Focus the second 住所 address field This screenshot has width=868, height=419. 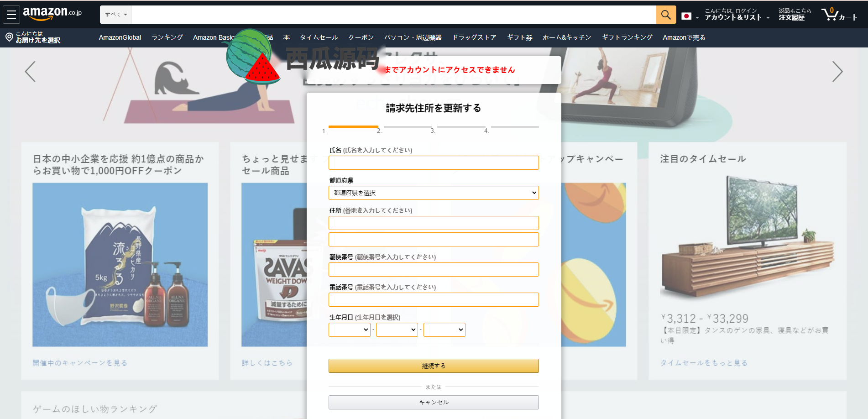pyautogui.click(x=434, y=239)
